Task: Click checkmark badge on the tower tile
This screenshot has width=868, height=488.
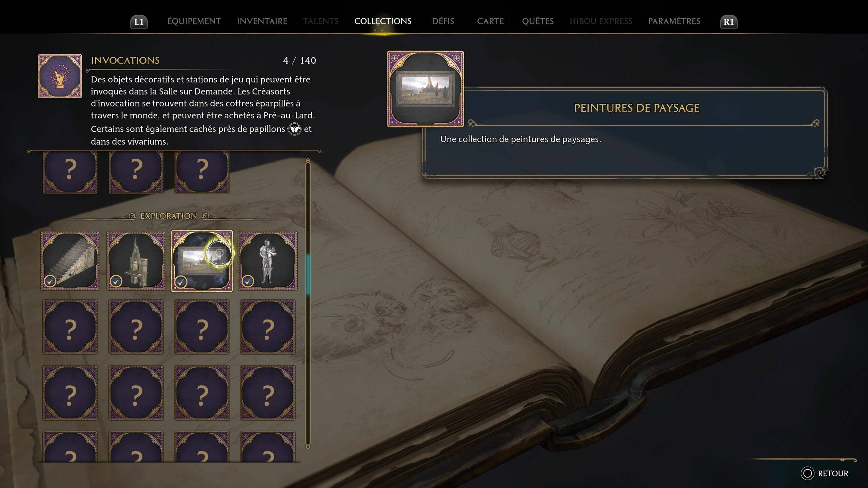Action: click(x=116, y=281)
